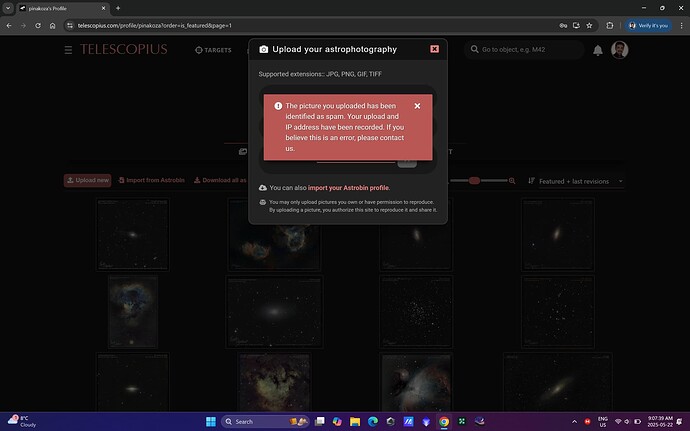690x431 pixels.
Task: Click the sort order icon beside Featured
Action: (532, 181)
